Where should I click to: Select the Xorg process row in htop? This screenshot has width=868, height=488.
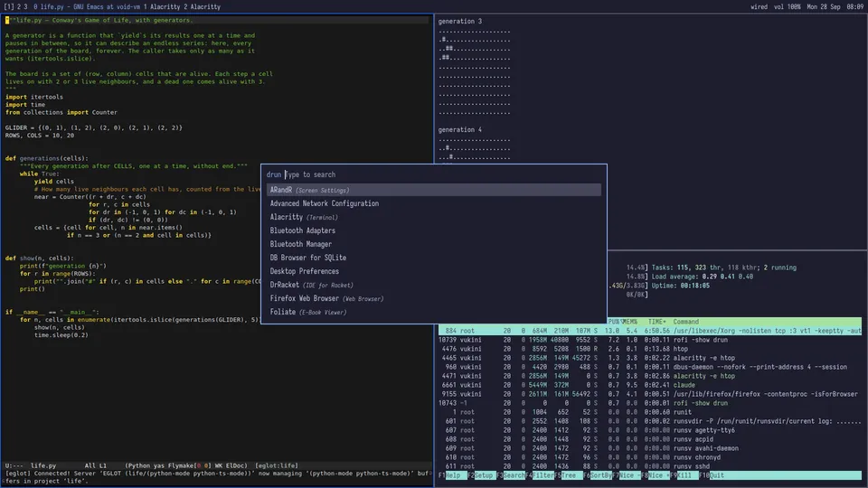(650, 331)
